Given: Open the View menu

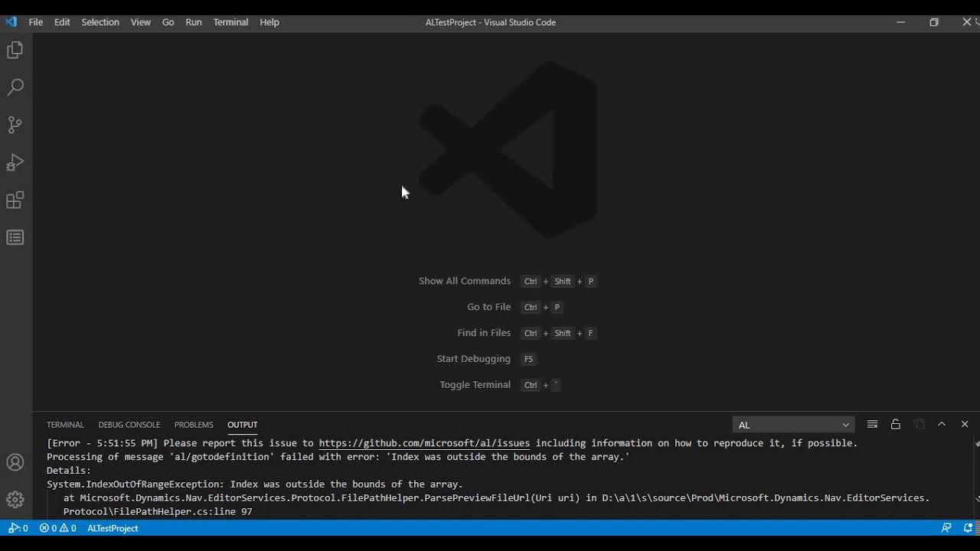Looking at the screenshot, I should 141,22.
